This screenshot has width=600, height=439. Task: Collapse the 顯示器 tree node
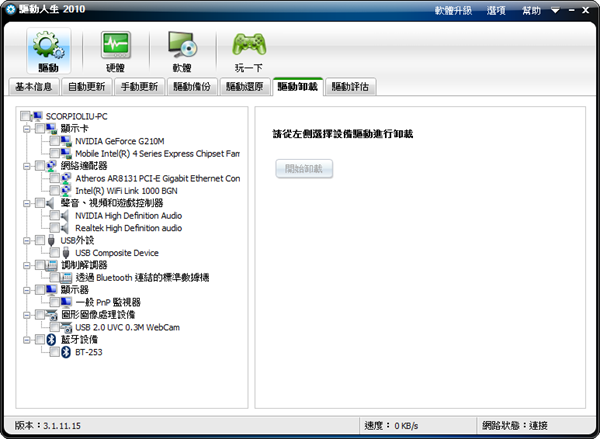[26, 290]
